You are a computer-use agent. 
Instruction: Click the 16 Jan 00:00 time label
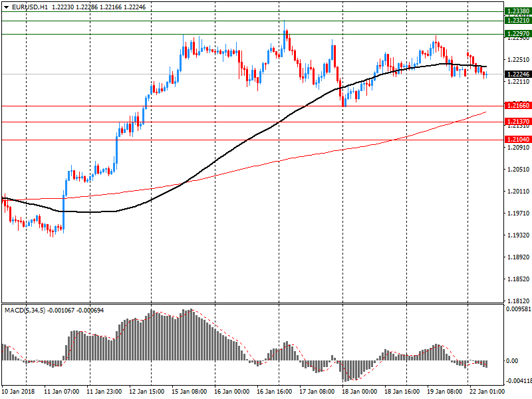pyautogui.click(x=231, y=392)
